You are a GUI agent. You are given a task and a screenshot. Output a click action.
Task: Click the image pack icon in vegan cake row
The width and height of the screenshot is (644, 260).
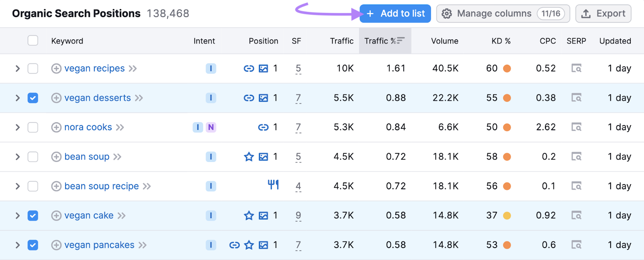point(263,216)
